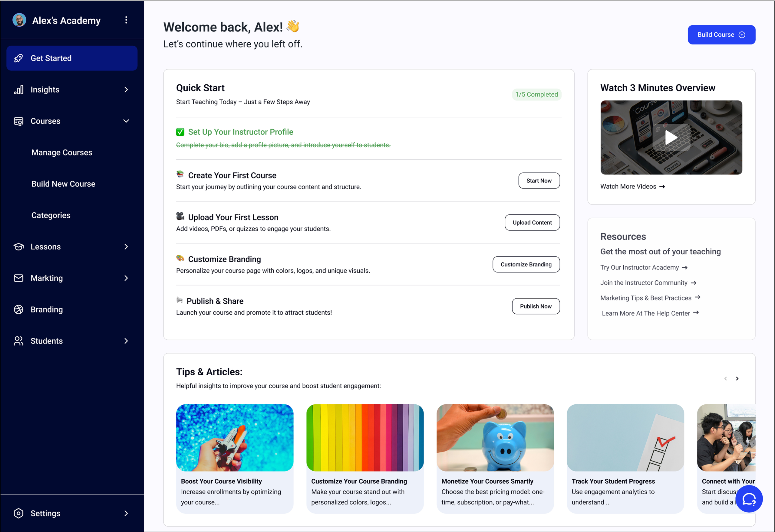
Task: Click the Branding sidebar icon
Action: (19, 310)
